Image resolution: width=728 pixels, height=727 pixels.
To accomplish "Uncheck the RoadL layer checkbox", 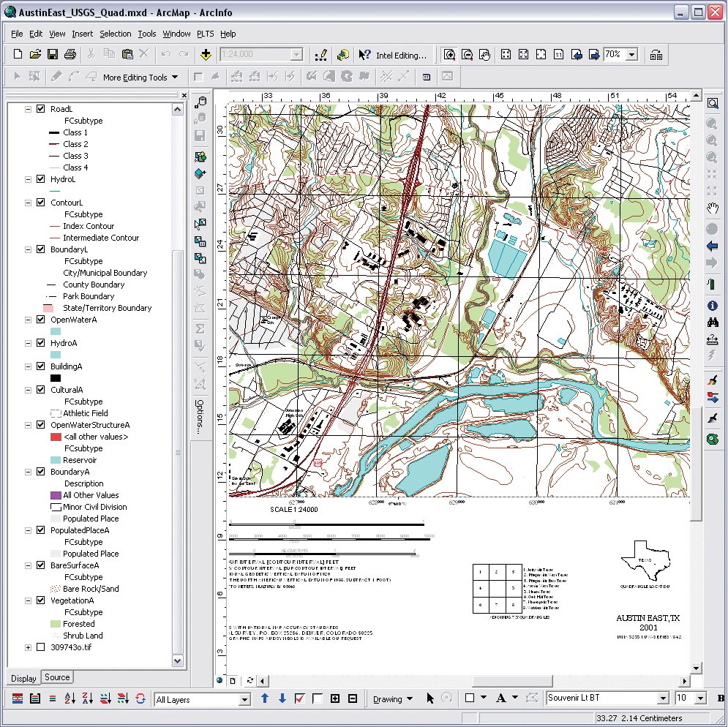I will point(41,109).
